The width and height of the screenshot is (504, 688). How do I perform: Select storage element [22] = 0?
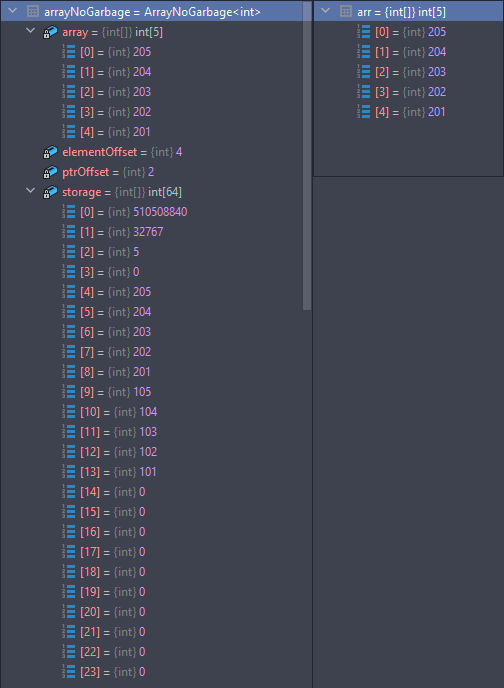pos(152,652)
